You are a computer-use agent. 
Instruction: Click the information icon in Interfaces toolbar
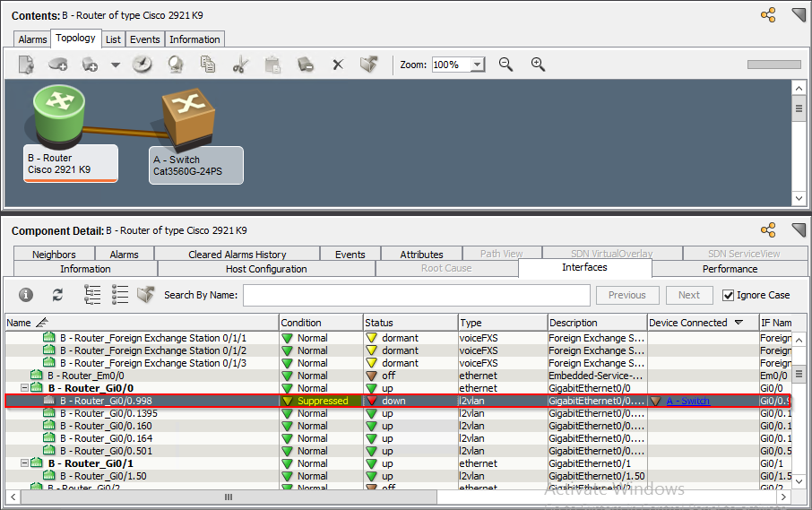pyautogui.click(x=26, y=295)
